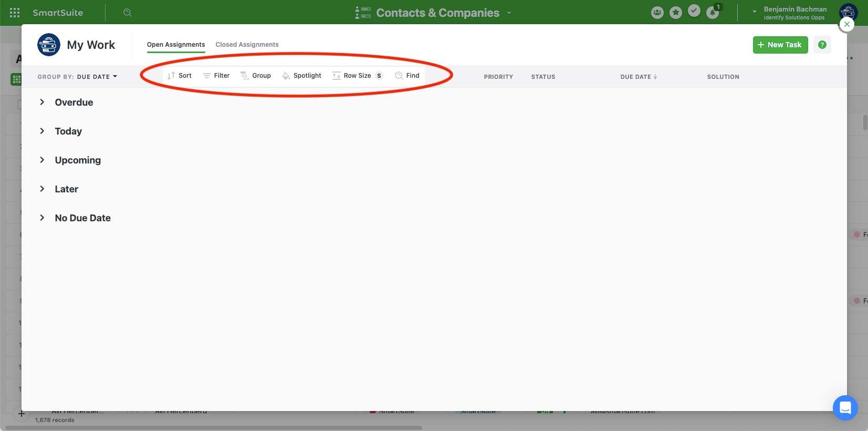The width and height of the screenshot is (868, 431).
Task: Click the user profile avatar at top right
Action: coord(848,12)
